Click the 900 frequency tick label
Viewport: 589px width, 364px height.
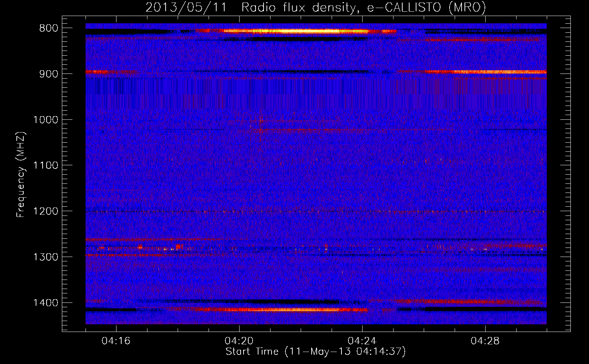(x=49, y=74)
